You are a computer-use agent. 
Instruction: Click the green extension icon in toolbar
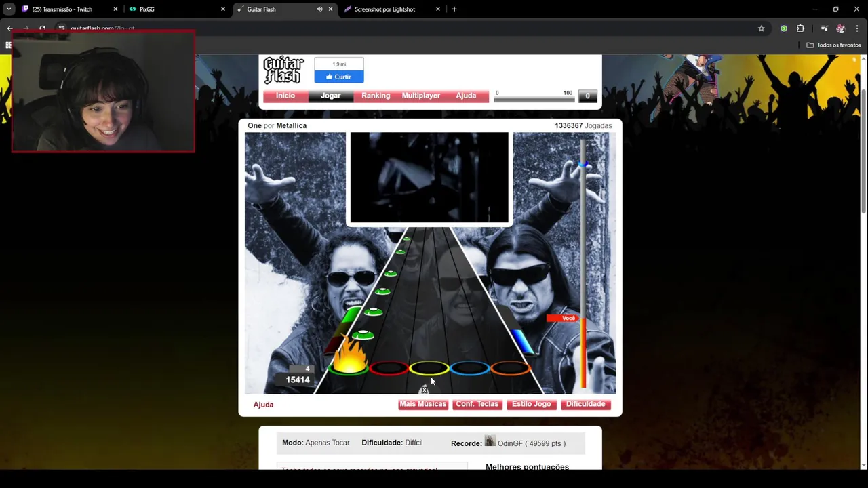784,28
